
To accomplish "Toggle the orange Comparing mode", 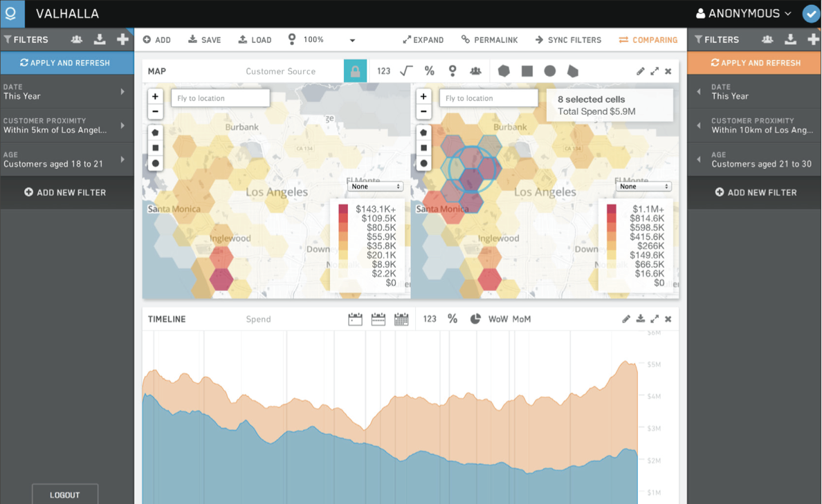I will [x=648, y=40].
